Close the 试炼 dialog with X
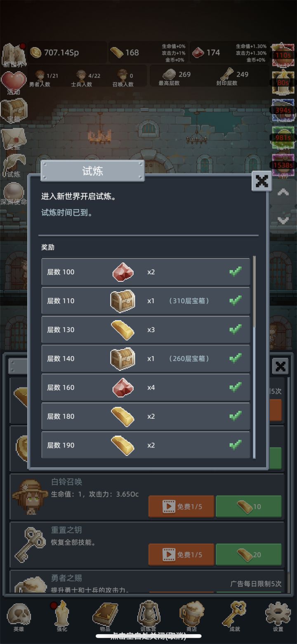 point(262,181)
